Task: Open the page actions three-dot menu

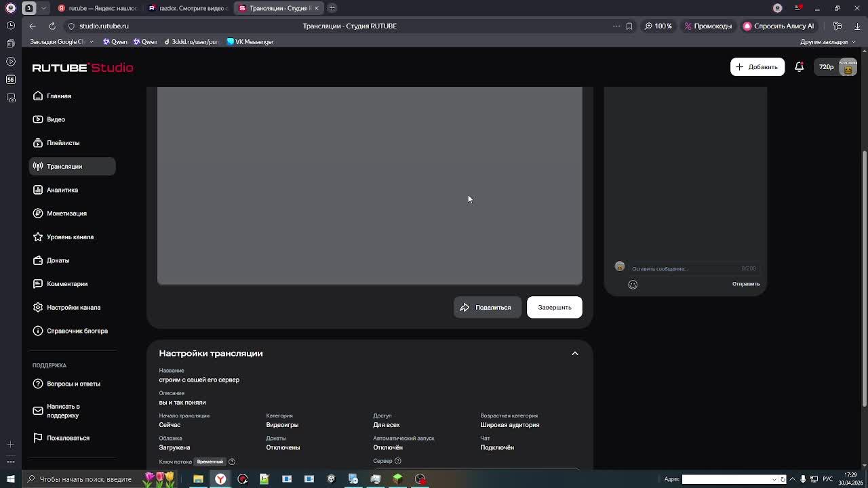Action: point(616,26)
